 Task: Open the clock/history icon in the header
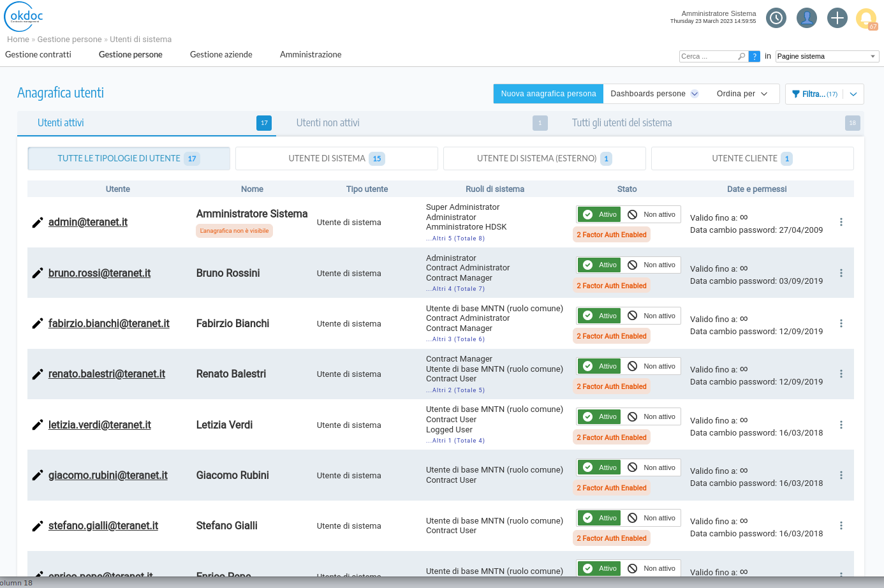[x=776, y=18]
